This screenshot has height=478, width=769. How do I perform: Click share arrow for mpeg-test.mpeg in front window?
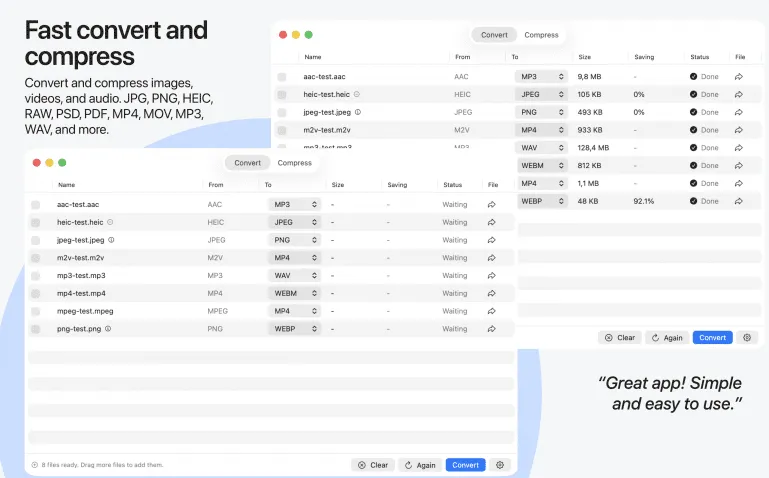(491, 311)
